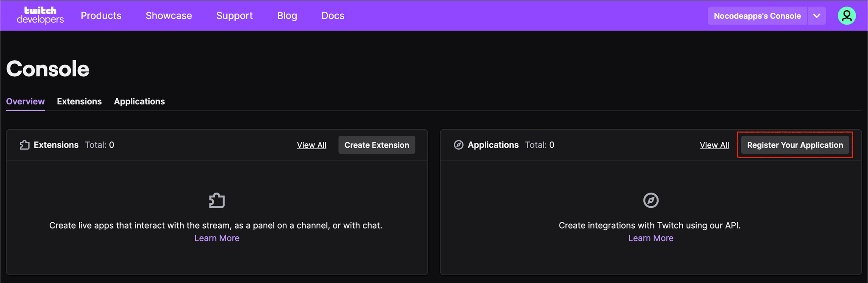Open the Support nav link
The image size is (868, 283).
point(234,16)
